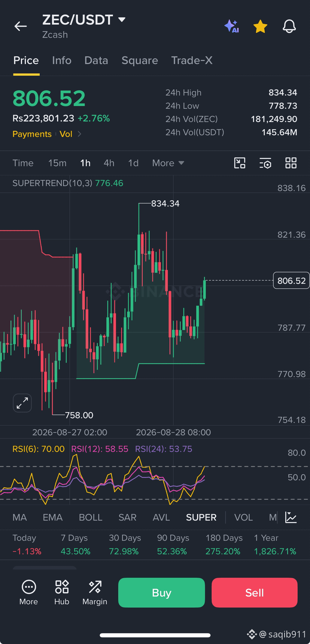The image size is (310, 644).
Task: Open indicator chart settings icon
Action: click(x=291, y=517)
